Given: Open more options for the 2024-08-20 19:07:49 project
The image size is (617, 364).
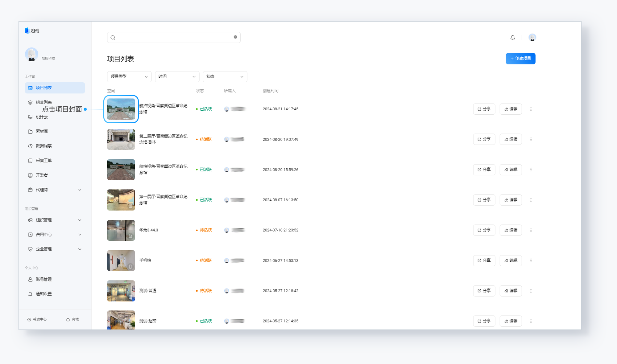Looking at the screenshot, I should [531, 139].
